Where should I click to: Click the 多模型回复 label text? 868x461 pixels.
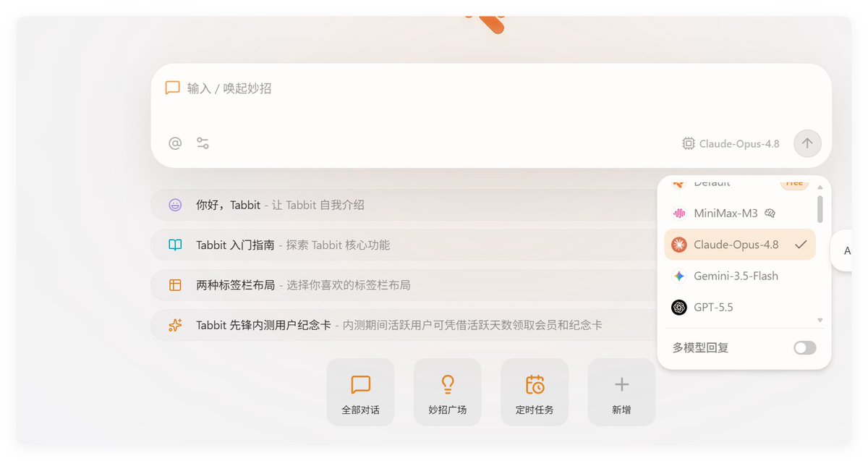(x=700, y=348)
